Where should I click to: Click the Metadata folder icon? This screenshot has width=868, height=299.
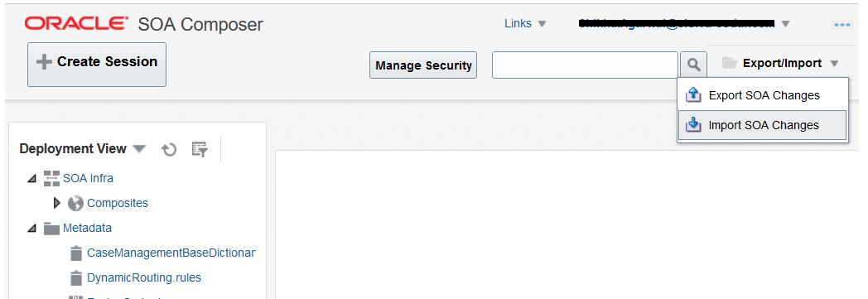tap(51, 228)
